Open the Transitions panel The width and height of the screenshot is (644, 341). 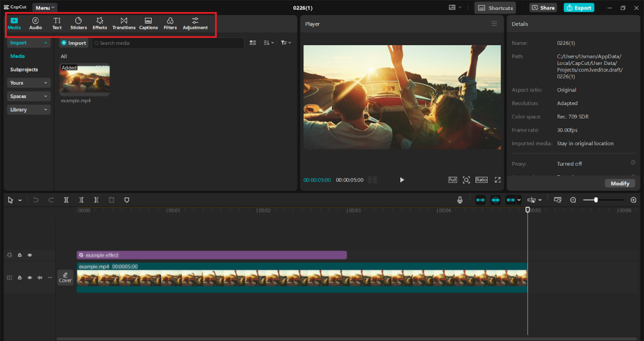click(x=124, y=23)
